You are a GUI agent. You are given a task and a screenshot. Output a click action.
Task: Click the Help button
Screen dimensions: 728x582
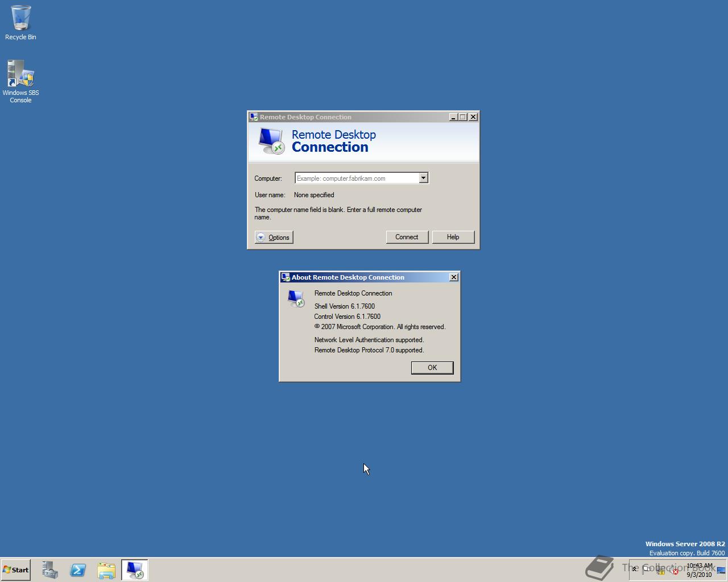(453, 237)
